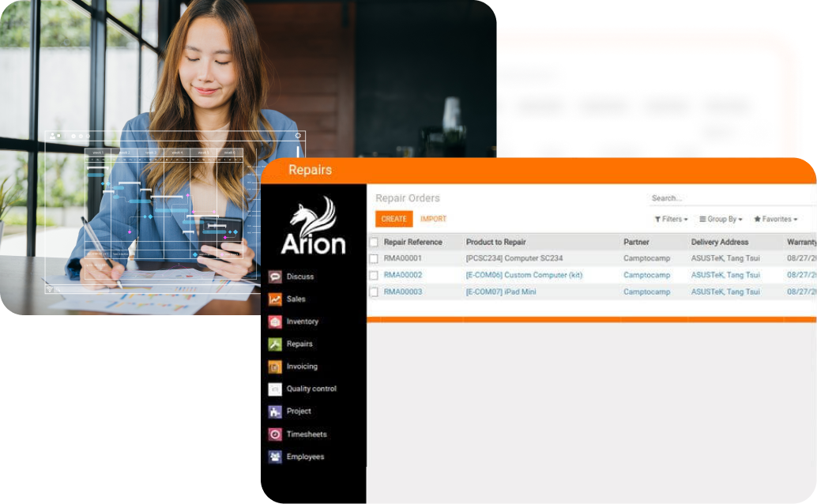
Task: Select the Discuss menu label
Action: coord(300,276)
